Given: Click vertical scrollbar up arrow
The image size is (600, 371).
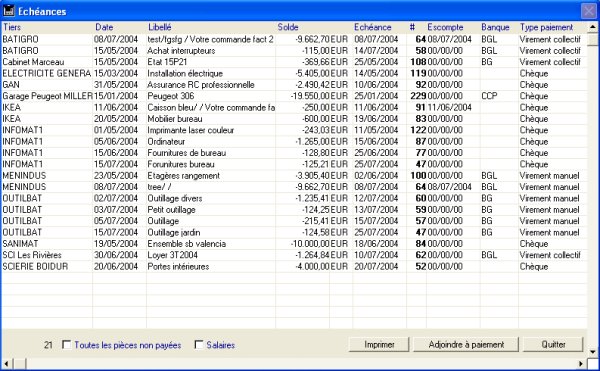Looking at the screenshot, I should pos(592,27).
